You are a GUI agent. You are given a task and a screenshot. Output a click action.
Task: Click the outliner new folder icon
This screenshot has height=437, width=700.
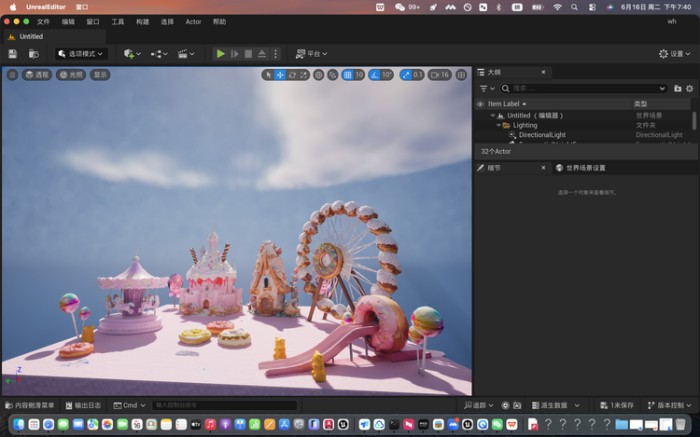[678, 88]
